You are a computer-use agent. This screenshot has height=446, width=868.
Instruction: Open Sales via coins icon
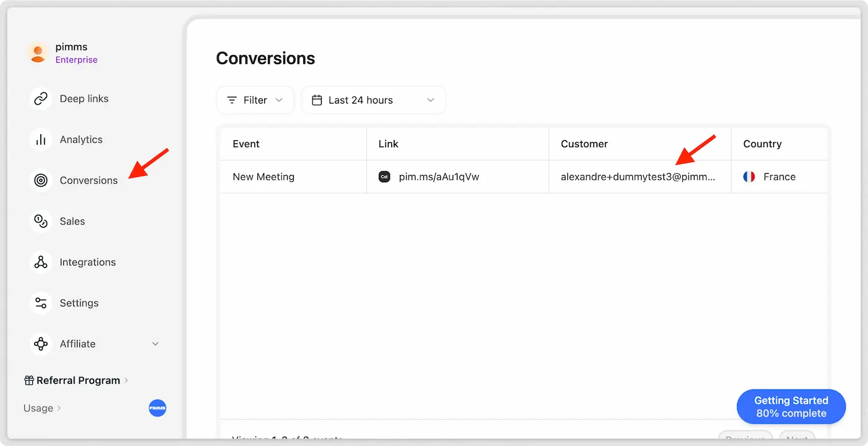[41, 221]
